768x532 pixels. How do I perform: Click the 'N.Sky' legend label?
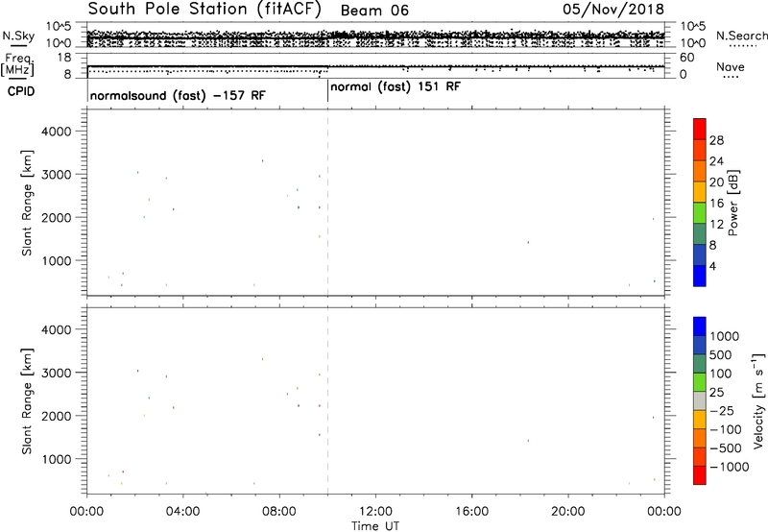[x=18, y=36]
